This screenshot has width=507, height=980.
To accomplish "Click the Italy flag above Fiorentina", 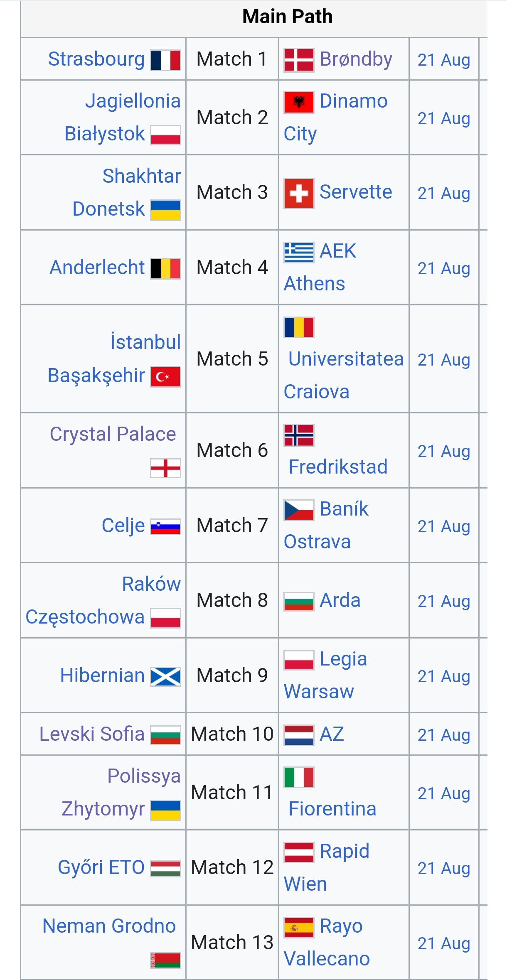I will point(299,777).
